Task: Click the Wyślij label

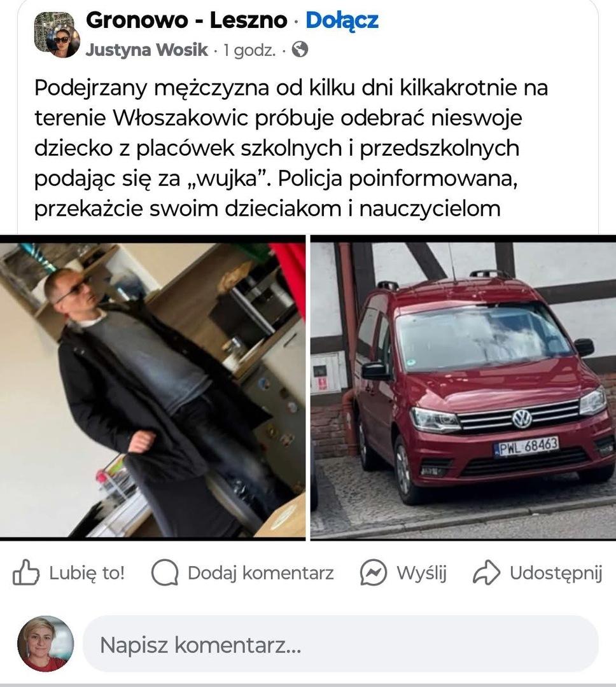Action: (421, 573)
